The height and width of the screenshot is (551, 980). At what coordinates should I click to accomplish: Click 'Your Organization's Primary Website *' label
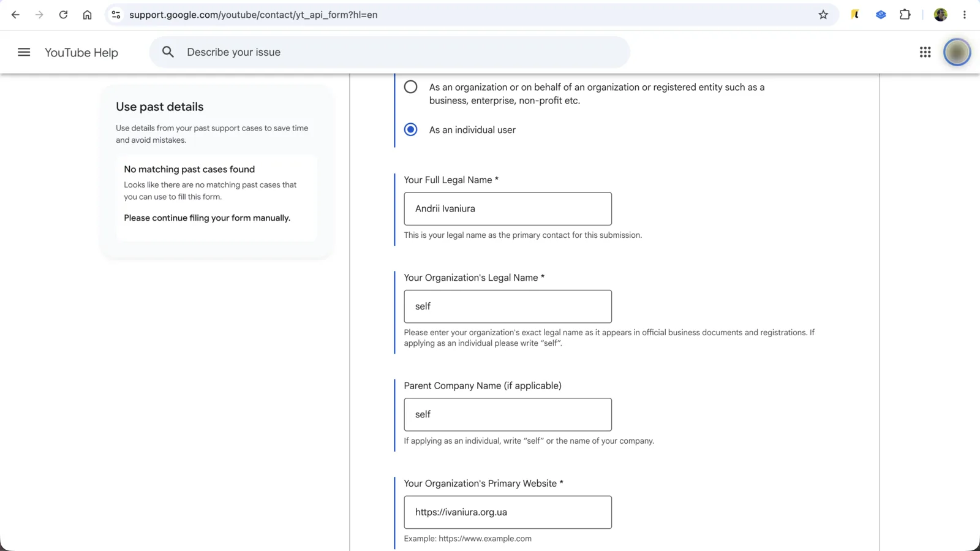[484, 484]
